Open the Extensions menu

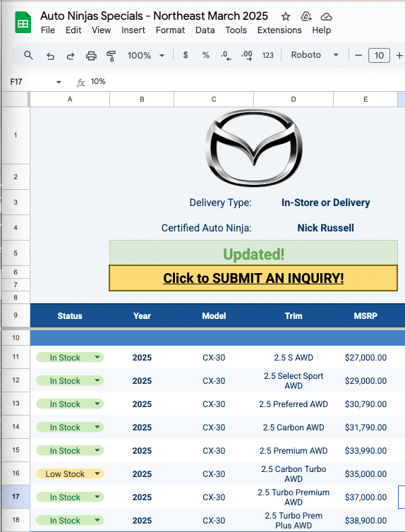click(279, 30)
